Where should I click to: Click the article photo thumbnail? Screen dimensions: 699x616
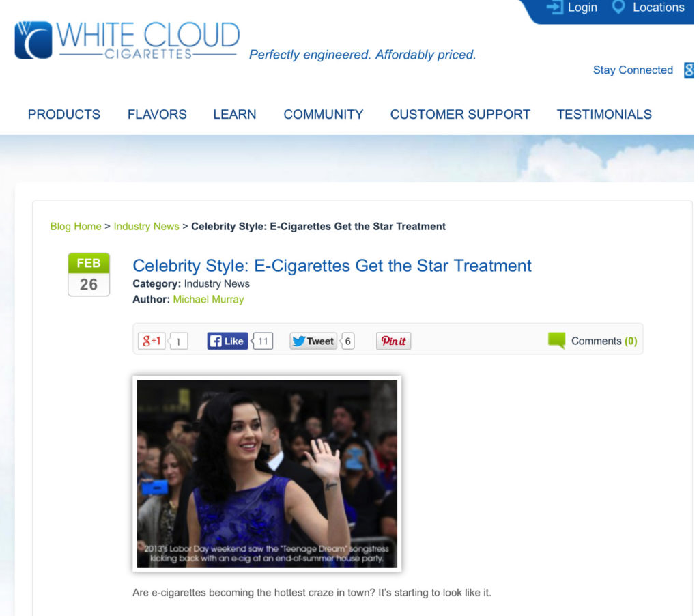pos(267,473)
